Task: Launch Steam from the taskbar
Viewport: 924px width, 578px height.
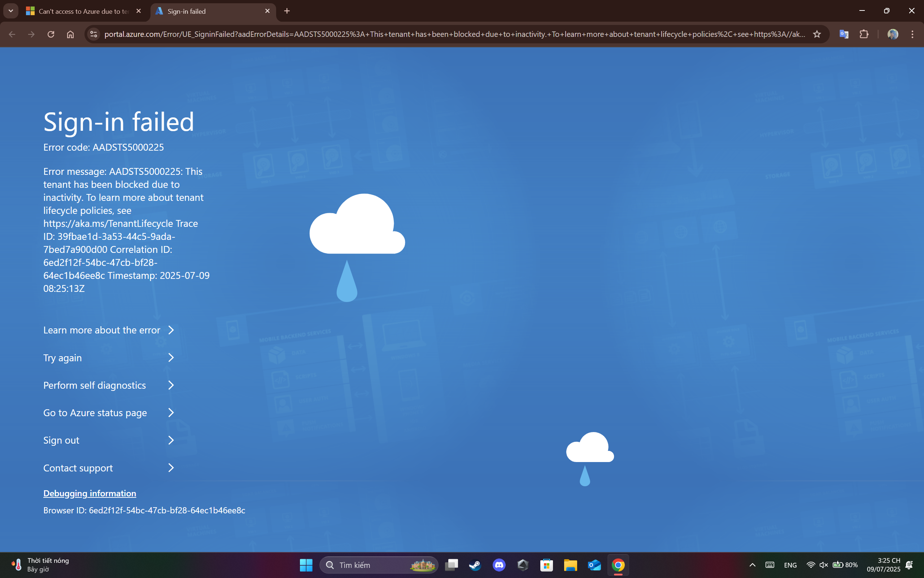Action: coord(475,565)
